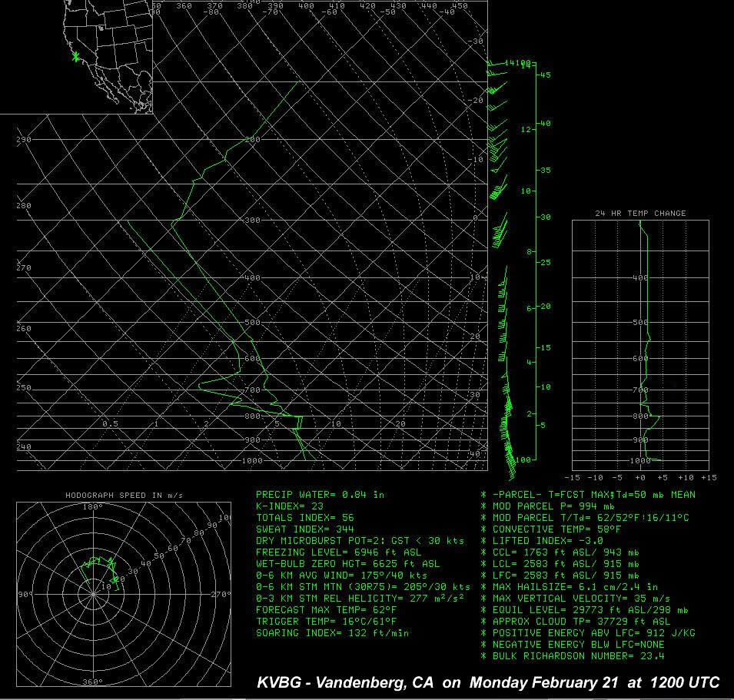This screenshot has width=734, height=700.
Task: Click 'NEGATIVE ENERGY BLW LFC=NONE'
Action: 573,645
